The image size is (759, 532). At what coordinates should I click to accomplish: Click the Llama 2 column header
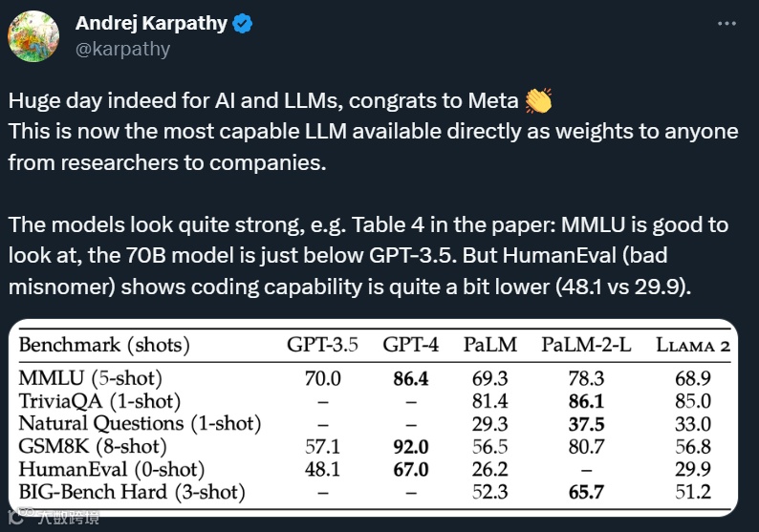tap(692, 345)
